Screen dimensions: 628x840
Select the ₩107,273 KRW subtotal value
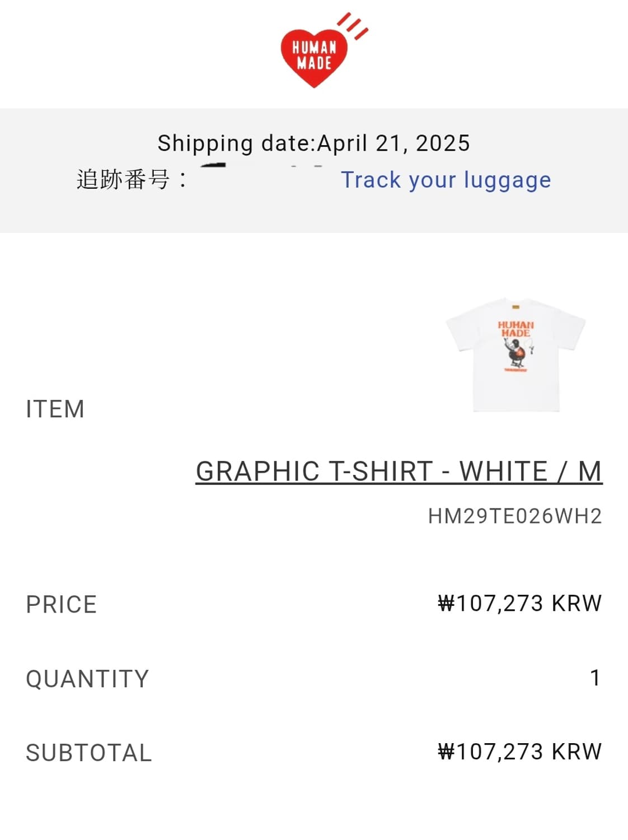point(519,752)
